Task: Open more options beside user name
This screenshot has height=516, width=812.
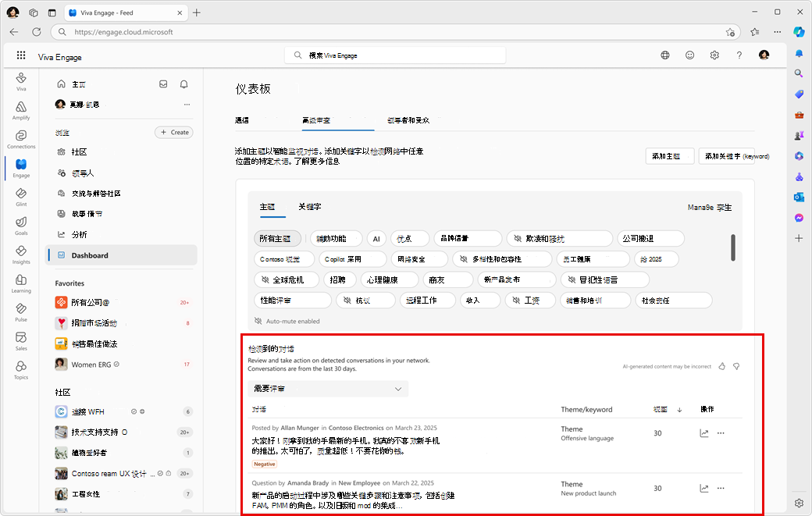Action: pos(187,105)
